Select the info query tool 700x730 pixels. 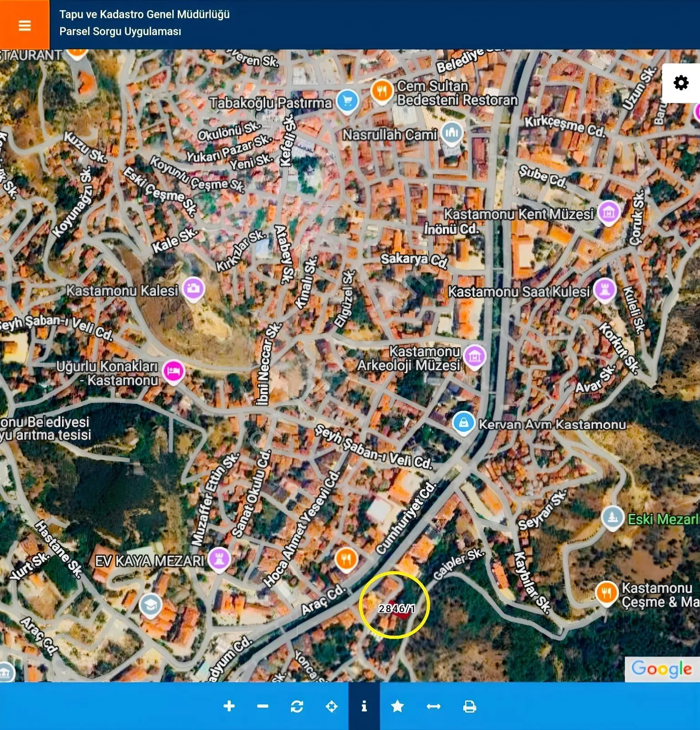364,706
